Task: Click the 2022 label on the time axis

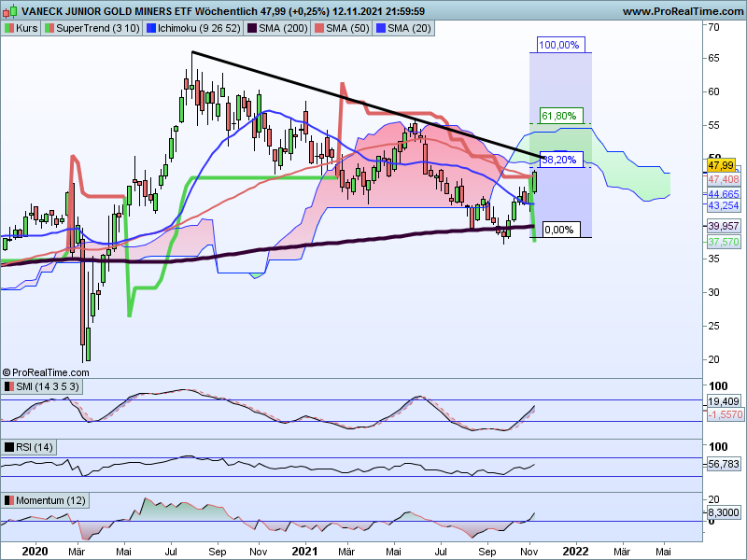Action: (x=575, y=552)
